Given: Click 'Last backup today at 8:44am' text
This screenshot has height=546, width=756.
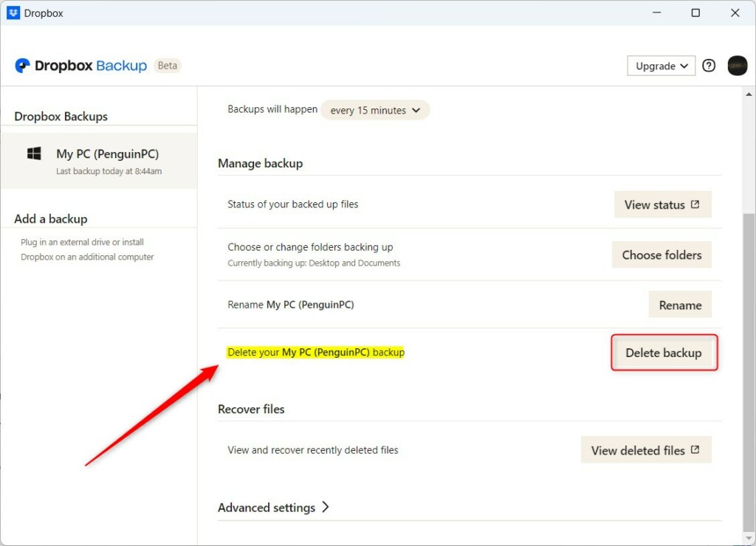Looking at the screenshot, I should (109, 171).
